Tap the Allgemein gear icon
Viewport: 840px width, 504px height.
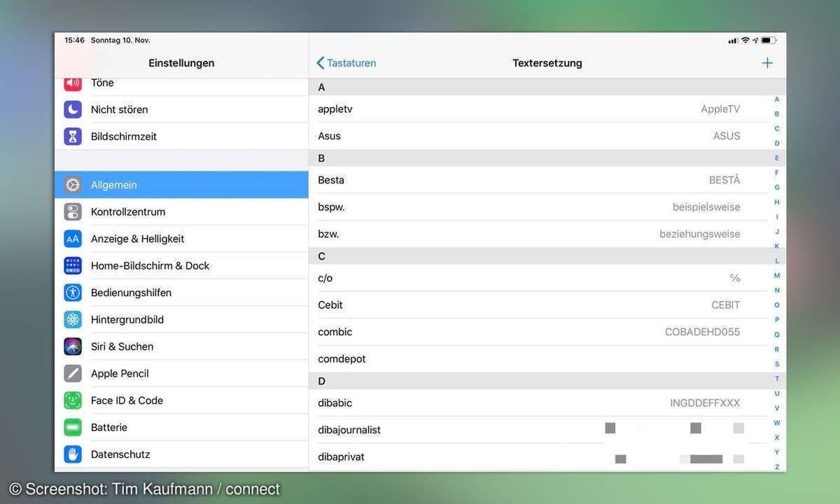point(73,185)
